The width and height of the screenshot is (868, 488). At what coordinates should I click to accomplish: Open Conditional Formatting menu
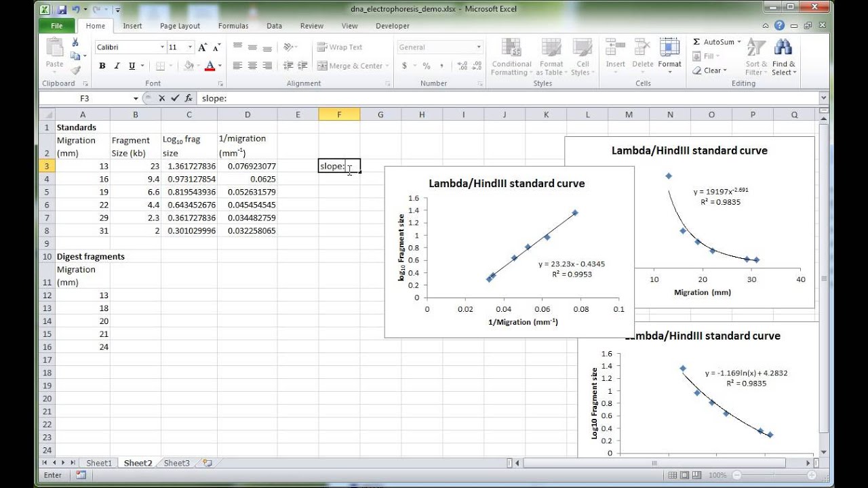point(511,57)
